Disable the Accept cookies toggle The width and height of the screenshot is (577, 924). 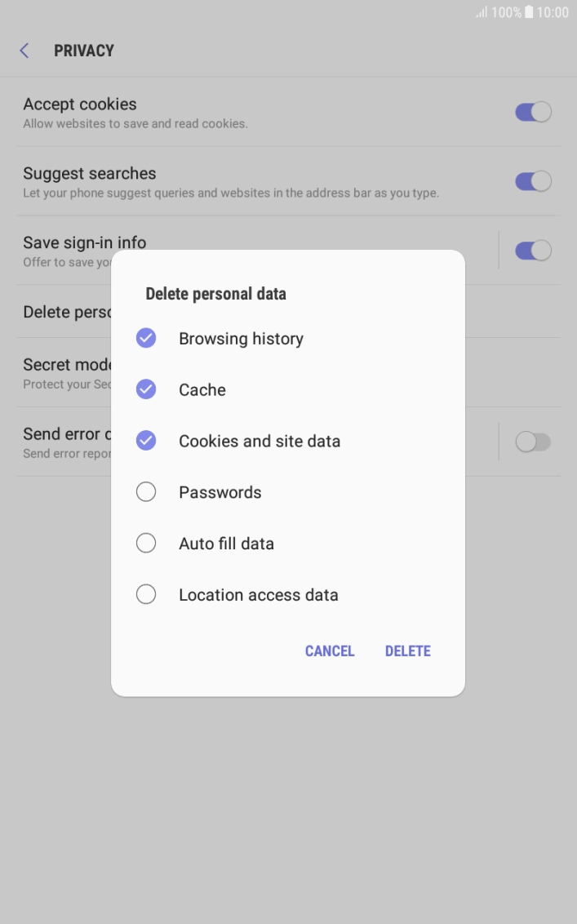click(533, 111)
